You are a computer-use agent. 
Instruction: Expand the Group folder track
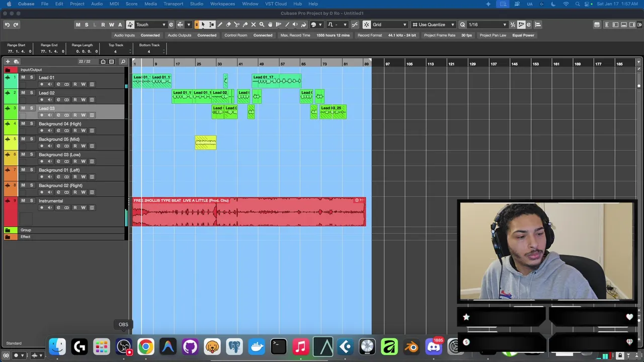pos(8,230)
